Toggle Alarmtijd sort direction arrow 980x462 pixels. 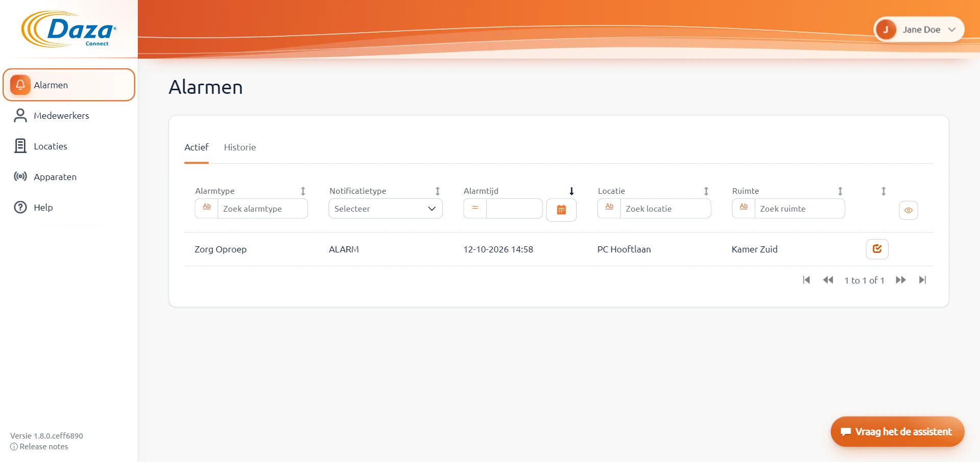coord(572,191)
